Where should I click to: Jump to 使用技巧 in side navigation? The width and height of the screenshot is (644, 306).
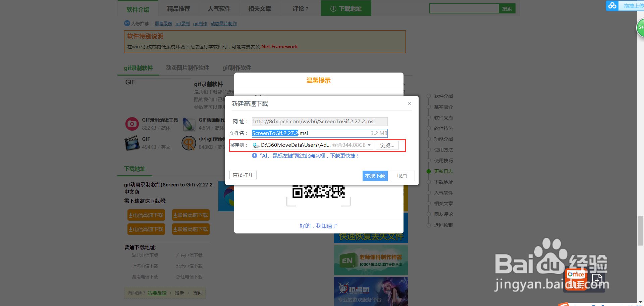pyautogui.click(x=443, y=161)
